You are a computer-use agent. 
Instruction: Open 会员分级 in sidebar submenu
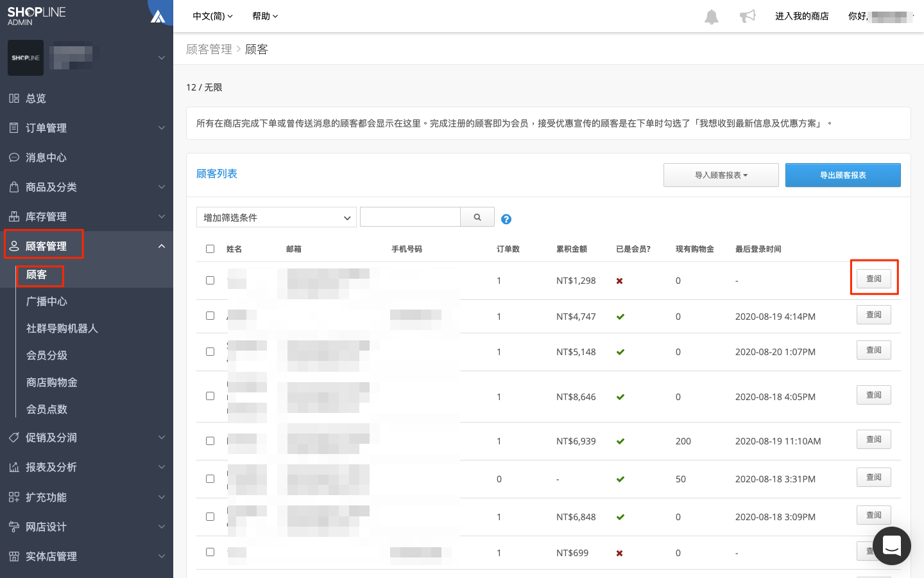pyautogui.click(x=47, y=355)
